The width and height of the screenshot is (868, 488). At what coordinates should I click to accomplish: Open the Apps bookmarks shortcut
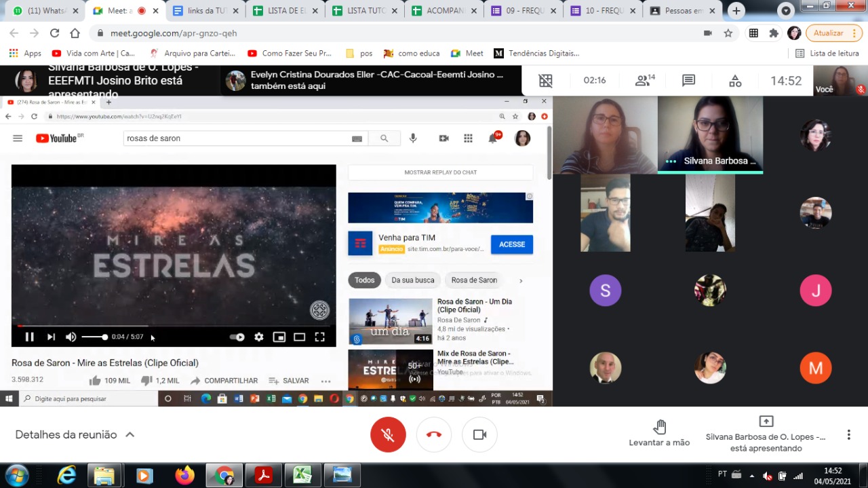[x=25, y=53]
